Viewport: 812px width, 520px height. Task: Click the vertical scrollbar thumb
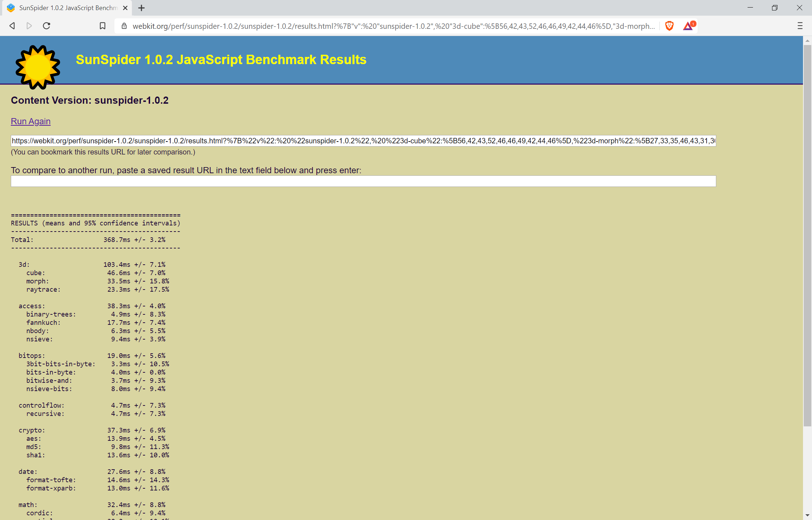pyautogui.click(x=807, y=236)
